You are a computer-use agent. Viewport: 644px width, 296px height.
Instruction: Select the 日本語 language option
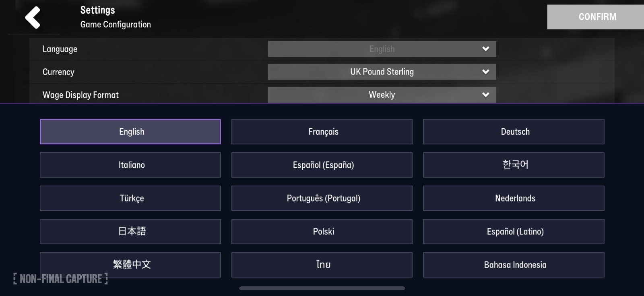[130, 231]
